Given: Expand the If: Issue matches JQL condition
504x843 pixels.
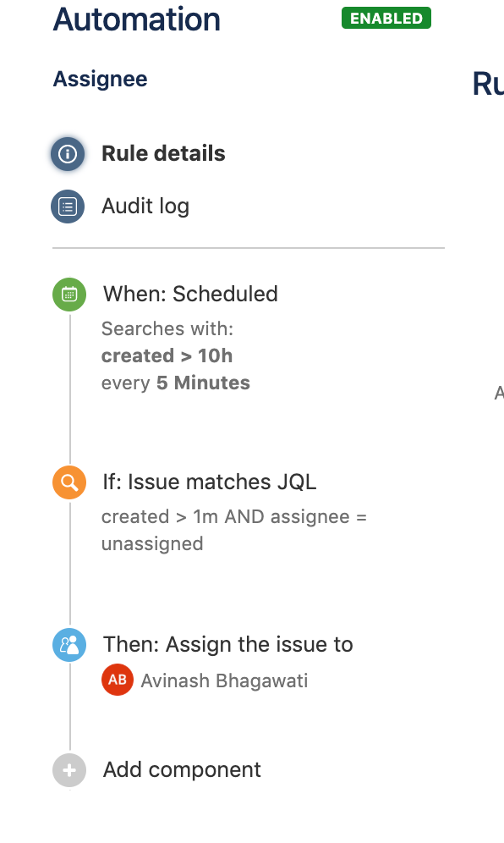Looking at the screenshot, I should pos(210,482).
